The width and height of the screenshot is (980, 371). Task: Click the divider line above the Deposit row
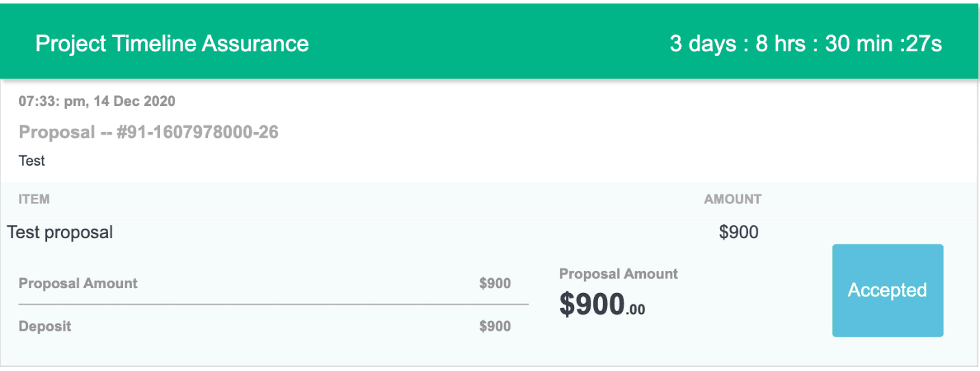274,303
